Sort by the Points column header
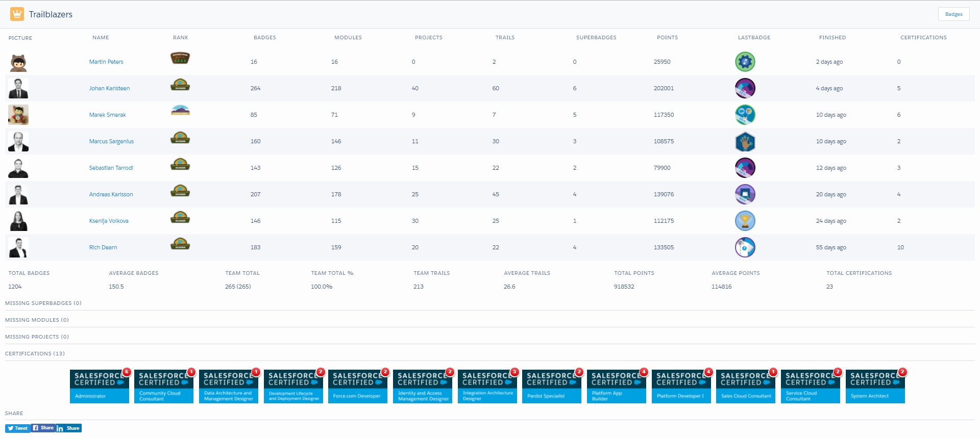 click(667, 38)
